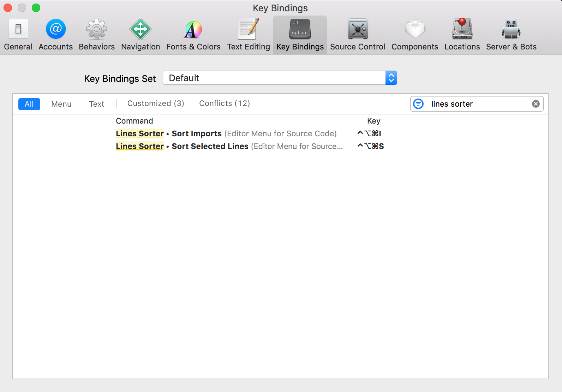Select the Sort Imports command row
Image resolution: width=562 pixels, height=392 pixels.
coord(226,133)
